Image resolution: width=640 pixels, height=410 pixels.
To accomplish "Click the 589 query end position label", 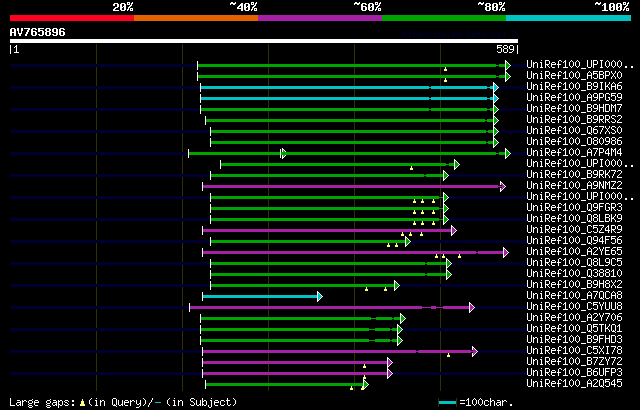I will [x=505, y=49].
